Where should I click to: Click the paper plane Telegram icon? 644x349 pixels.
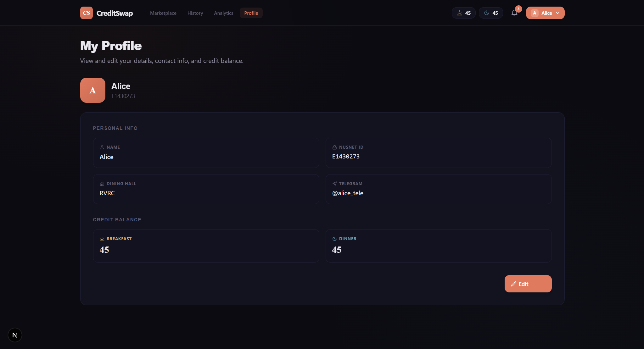point(334,184)
